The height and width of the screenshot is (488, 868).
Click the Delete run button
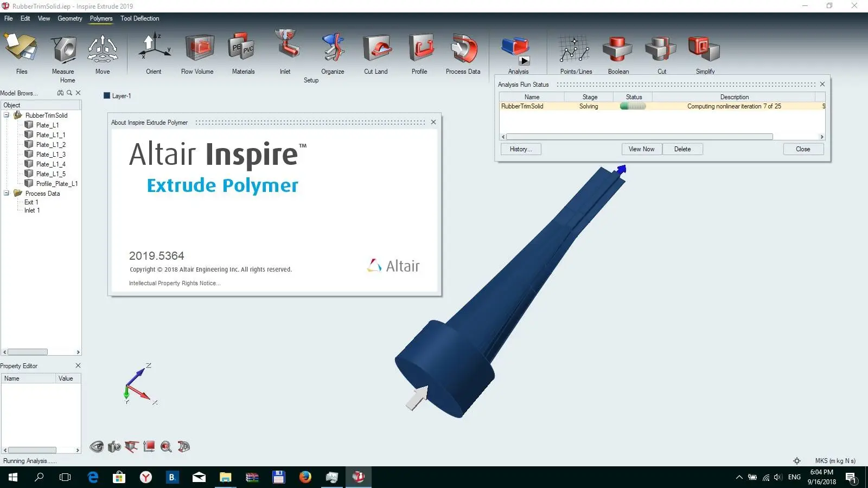pyautogui.click(x=682, y=149)
